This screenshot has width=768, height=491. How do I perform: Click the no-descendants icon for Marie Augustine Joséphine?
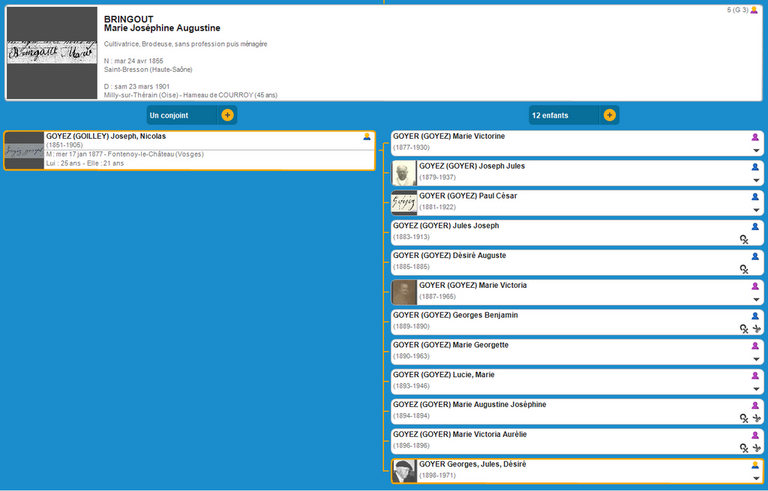coord(757,418)
